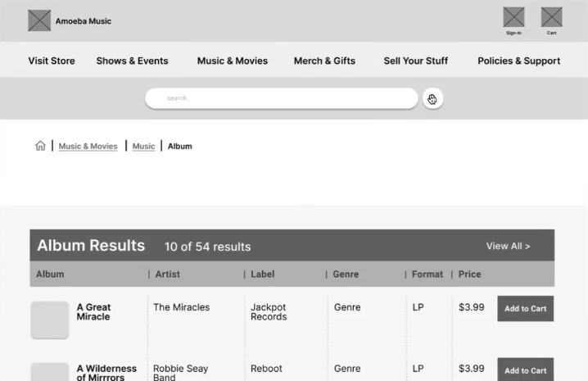This screenshot has width=588, height=381.
Task: Click Genre cell in Robbie Seay Band row
Action: click(347, 369)
